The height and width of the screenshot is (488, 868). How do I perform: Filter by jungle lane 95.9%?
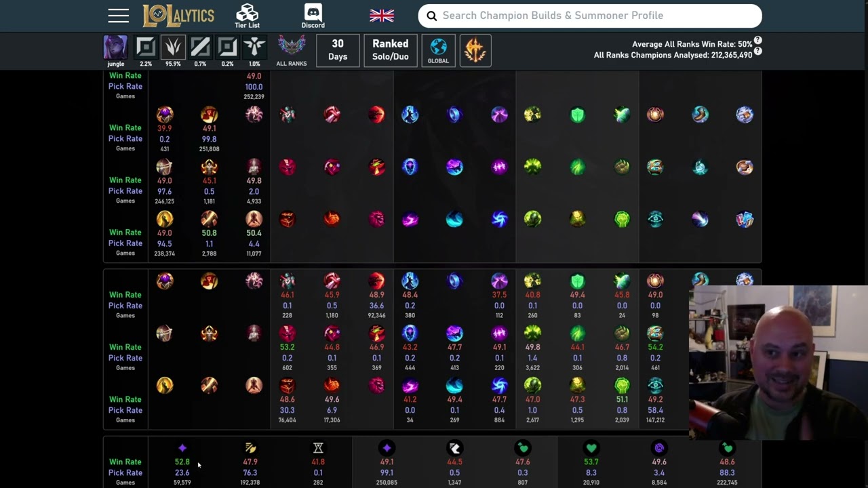(173, 47)
